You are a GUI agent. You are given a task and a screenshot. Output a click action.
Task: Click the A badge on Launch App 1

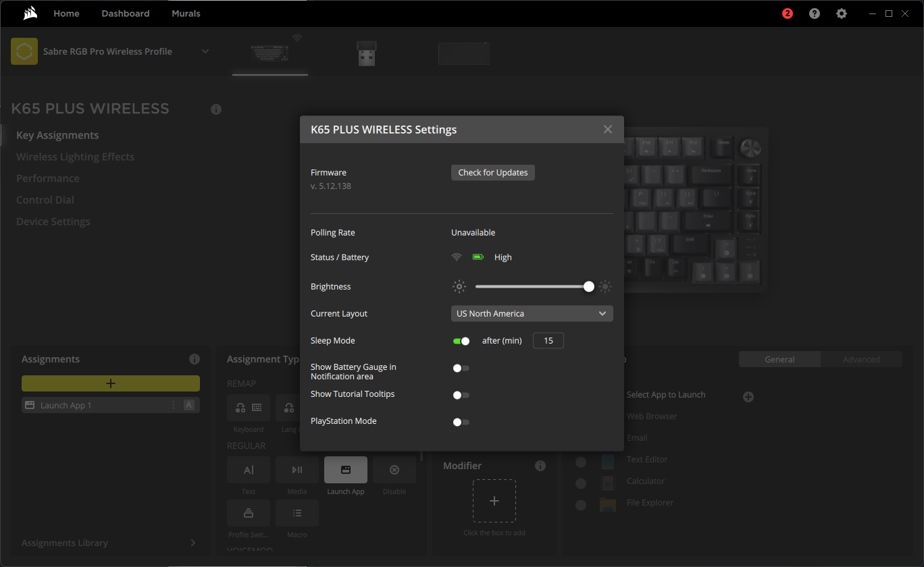pos(189,405)
